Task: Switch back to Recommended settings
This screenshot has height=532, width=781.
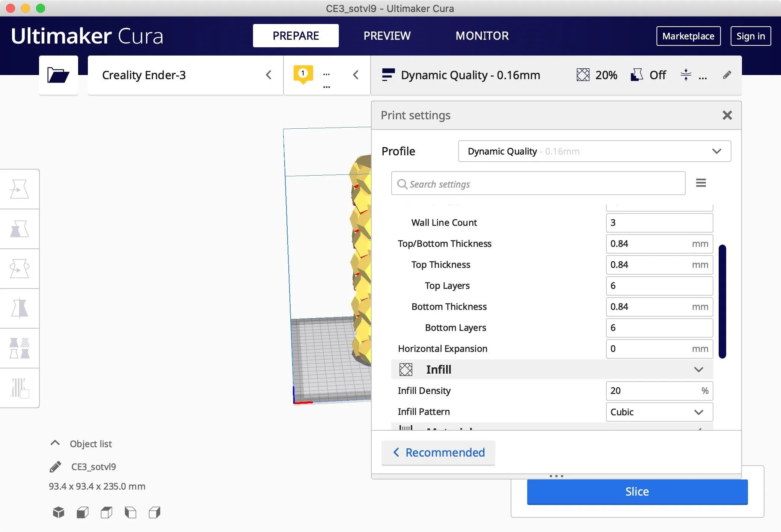Action: click(x=438, y=453)
